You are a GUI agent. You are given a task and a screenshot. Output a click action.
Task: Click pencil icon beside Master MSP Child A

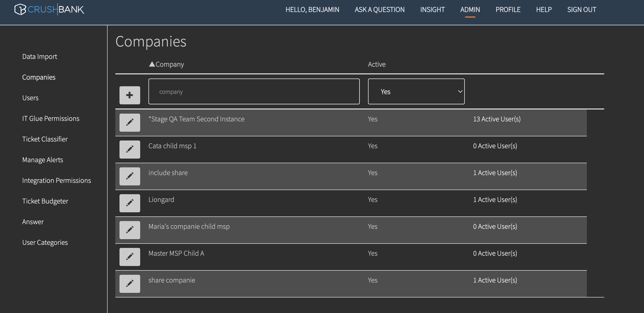[x=129, y=257]
